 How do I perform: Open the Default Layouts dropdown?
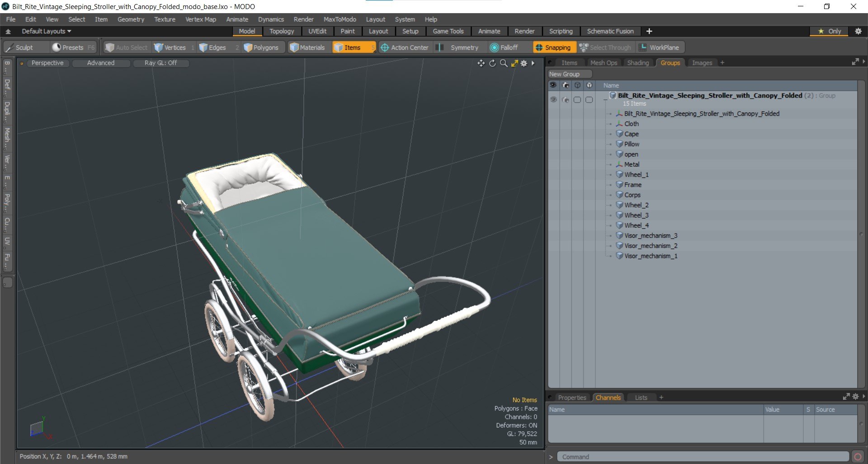pyautogui.click(x=46, y=31)
